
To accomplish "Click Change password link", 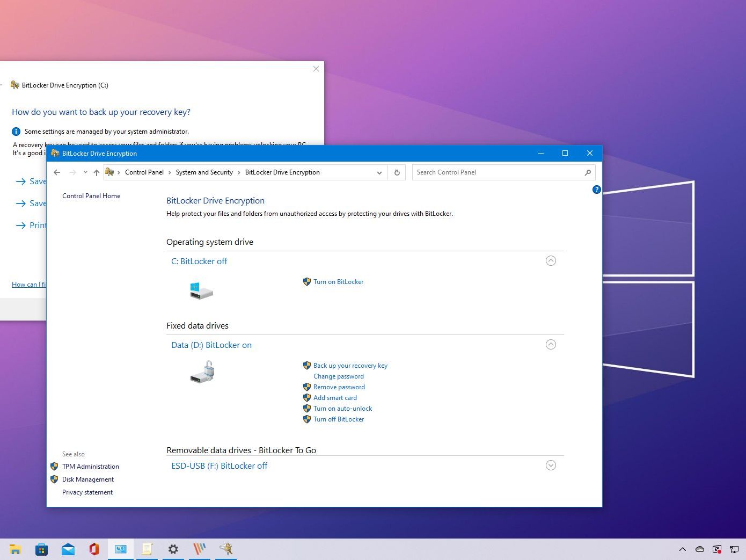I will (338, 376).
